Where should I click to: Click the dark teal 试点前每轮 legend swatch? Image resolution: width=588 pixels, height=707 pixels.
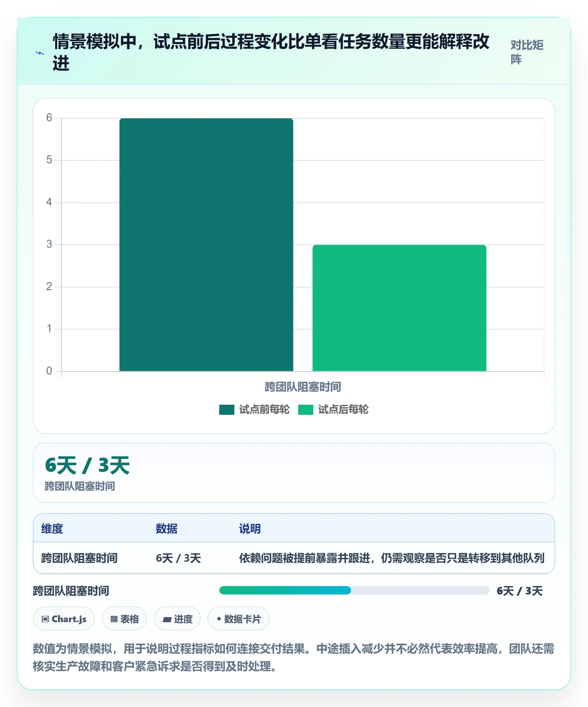pyautogui.click(x=227, y=410)
